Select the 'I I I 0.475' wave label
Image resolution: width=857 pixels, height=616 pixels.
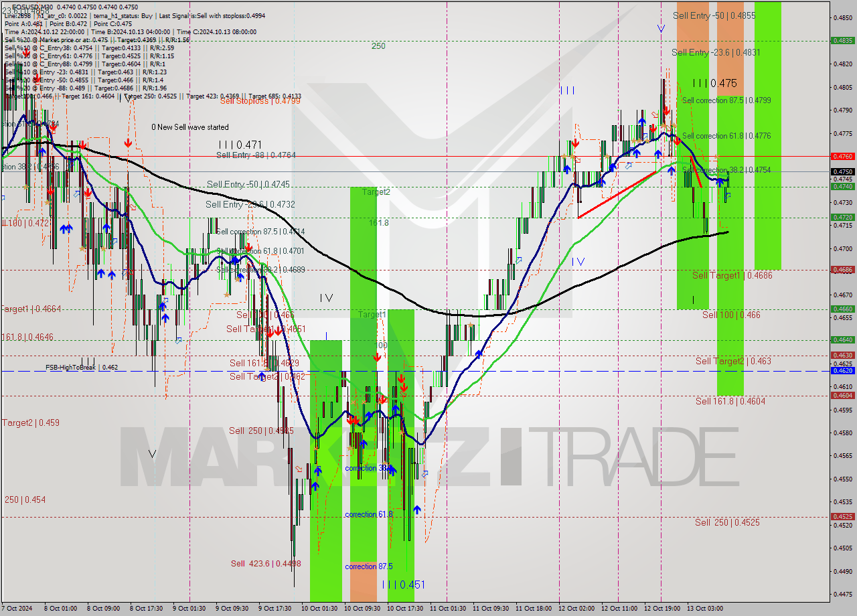(714, 83)
